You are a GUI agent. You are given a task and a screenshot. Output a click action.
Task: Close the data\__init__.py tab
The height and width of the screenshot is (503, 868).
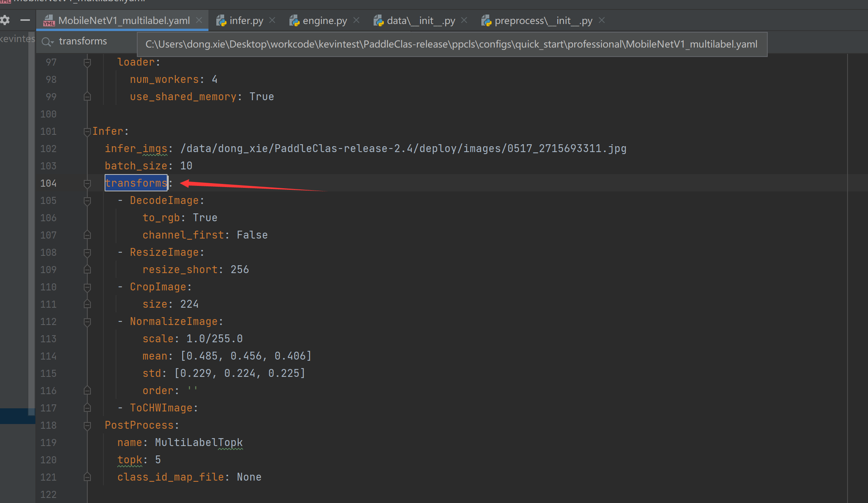pyautogui.click(x=464, y=20)
